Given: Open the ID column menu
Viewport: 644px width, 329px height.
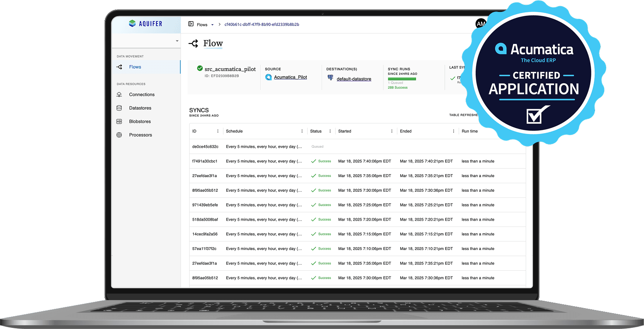Looking at the screenshot, I should [x=218, y=131].
